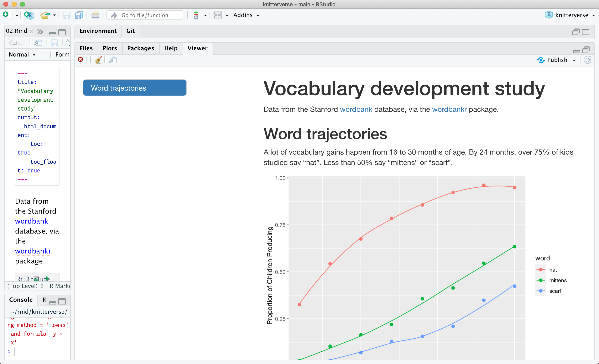599x364 pixels.
Task: Open the Addins menu
Action: (246, 15)
